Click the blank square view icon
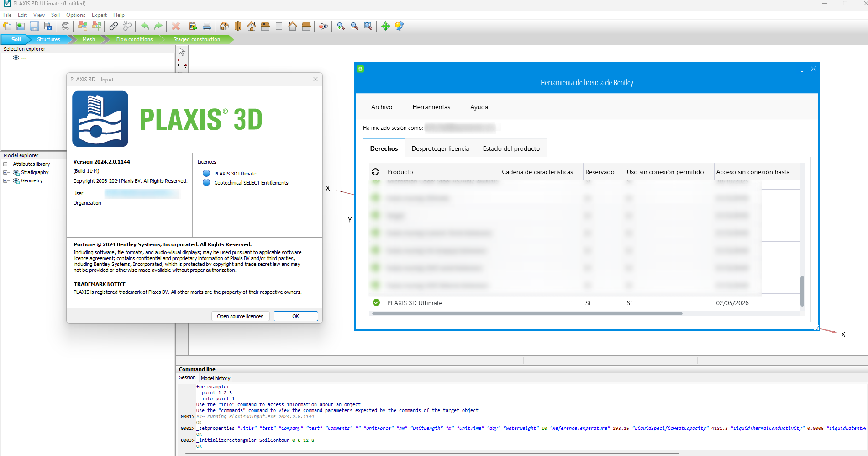The height and width of the screenshot is (456, 868). [x=279, y=26]
